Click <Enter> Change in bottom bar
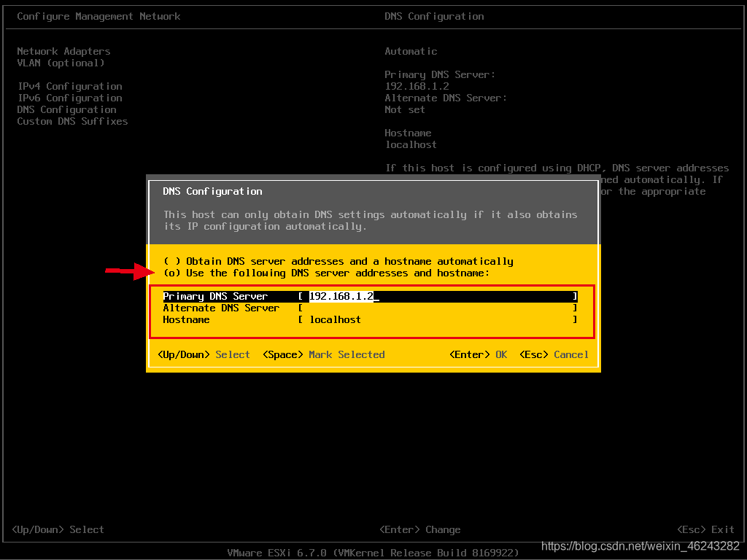The width and height of the screenshot is (747, 560). point(419,529)
